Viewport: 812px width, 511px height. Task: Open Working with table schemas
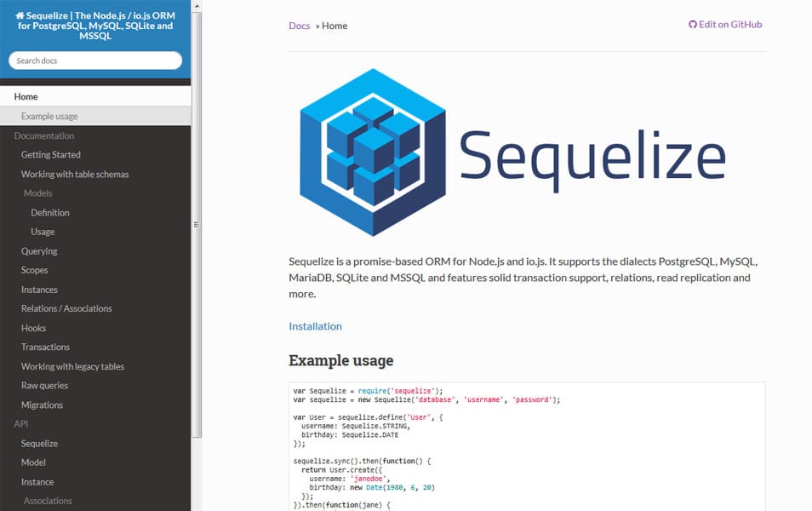pos(75,174)
